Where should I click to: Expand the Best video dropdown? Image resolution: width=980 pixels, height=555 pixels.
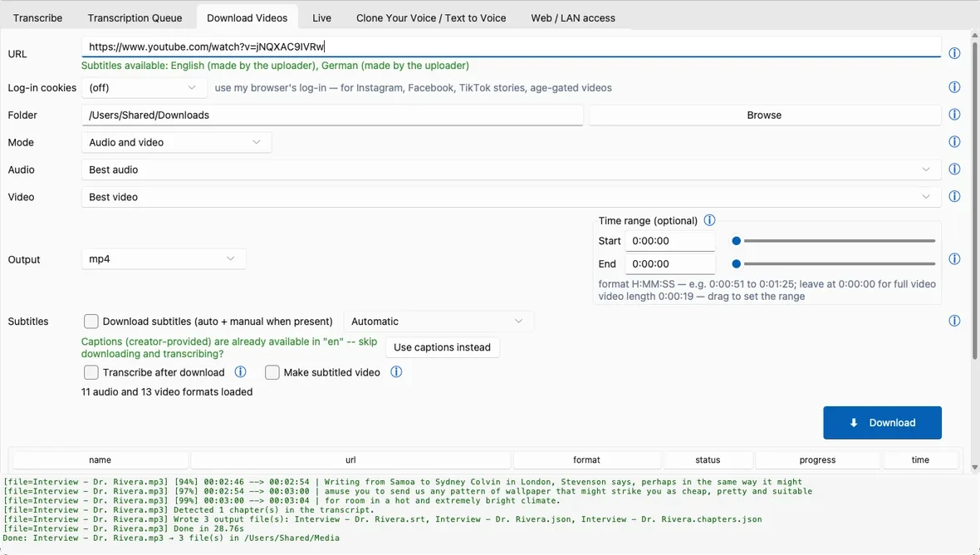pyautogui.click(x=511, y=197)
